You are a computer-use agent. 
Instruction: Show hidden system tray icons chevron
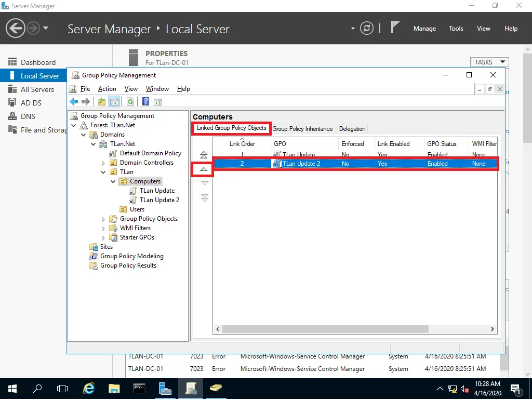(440, 389)
